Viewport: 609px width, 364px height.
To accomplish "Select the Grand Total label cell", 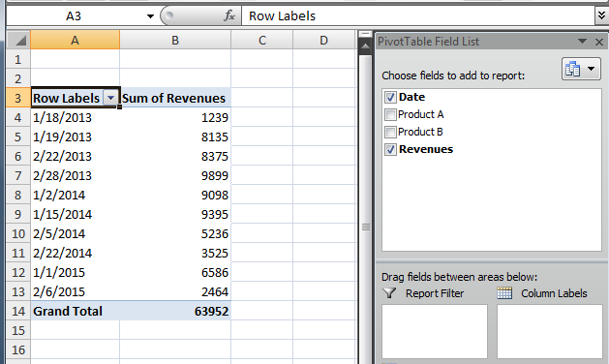I will (75, 311).
